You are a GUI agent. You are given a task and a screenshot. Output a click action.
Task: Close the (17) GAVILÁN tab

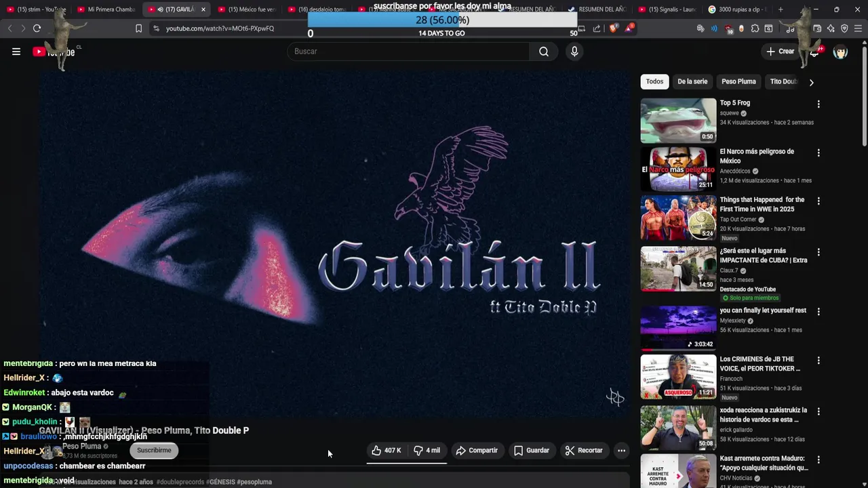click(x=203, y=9)
